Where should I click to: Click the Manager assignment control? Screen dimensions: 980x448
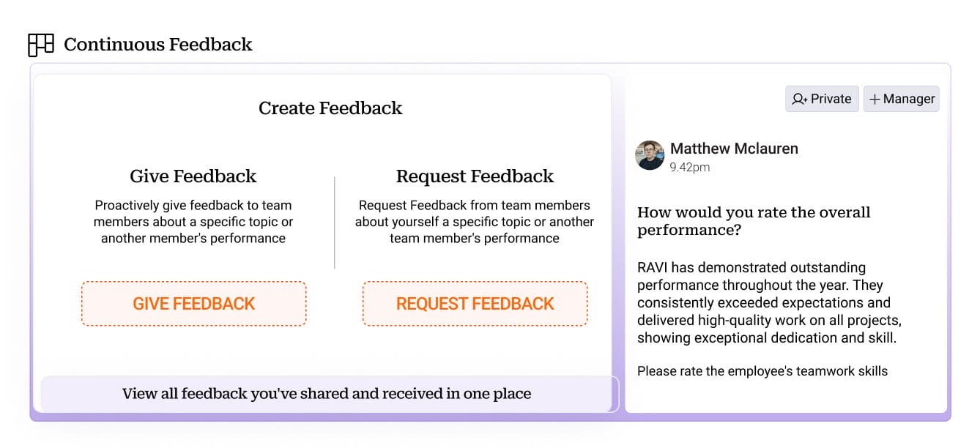902,99
